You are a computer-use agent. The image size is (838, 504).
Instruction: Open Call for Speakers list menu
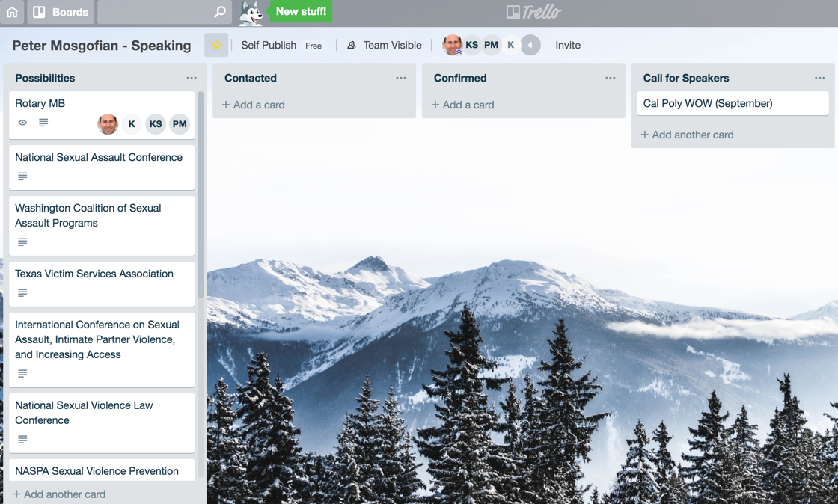pos(820,78)
